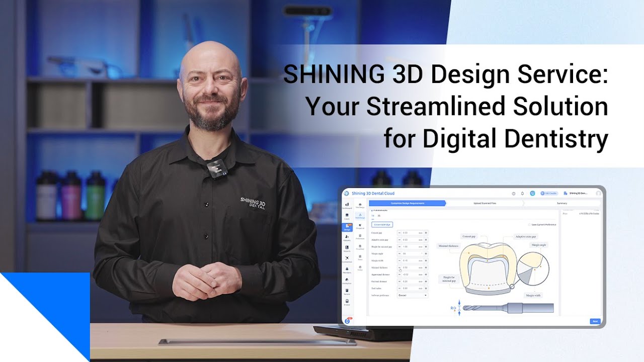This screenshot has height=362, width=644.
Task: Increase the Margin angle value
Action: 426,253
